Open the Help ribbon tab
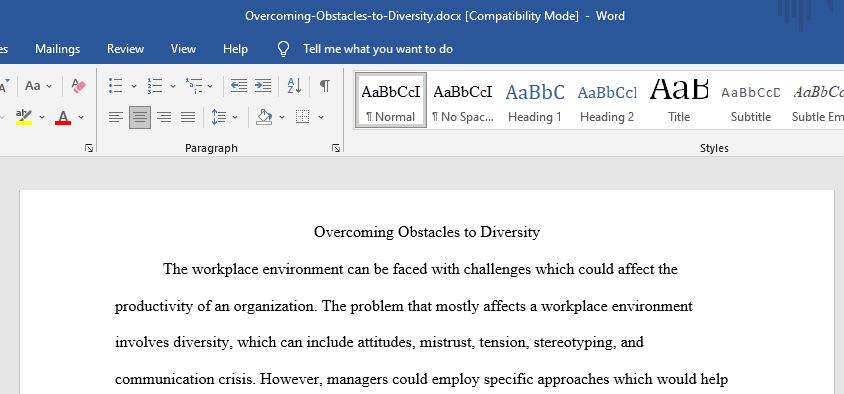844x394 pixels. click(x=235, y=49)
